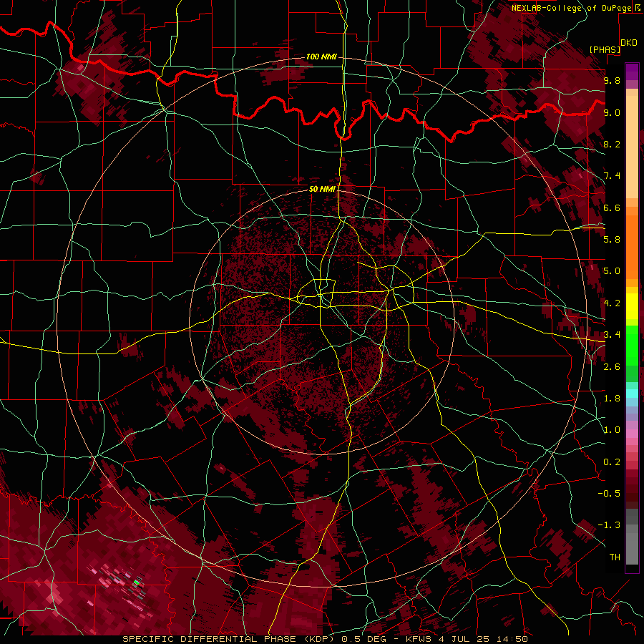
Task: Click the 1.8 value on color scale
Action: click(612, 399)
